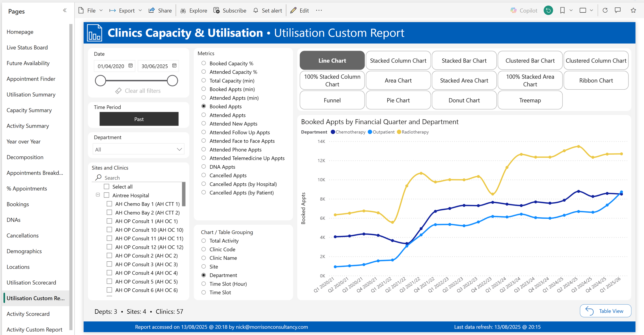The width and height of the screenshot is (644, 335).
Task: Open the Utilisation Summary page
Action: pyautogui.click(x=31, y=95)
